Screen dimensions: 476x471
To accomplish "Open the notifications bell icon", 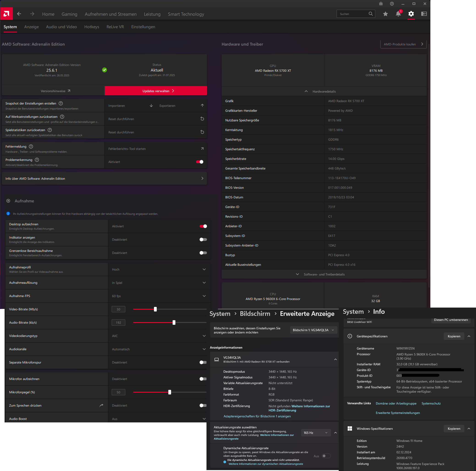I will click(x=398, y=14).
